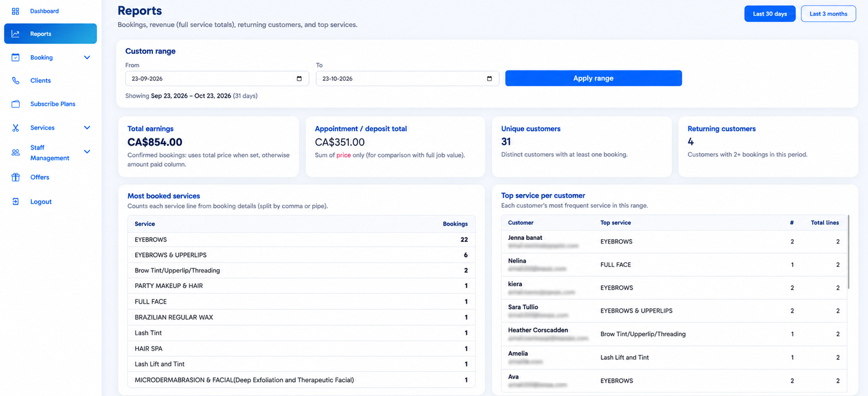868x396 pixels.
Task: Select Offers in the sidebar
Action: [40, 177]
